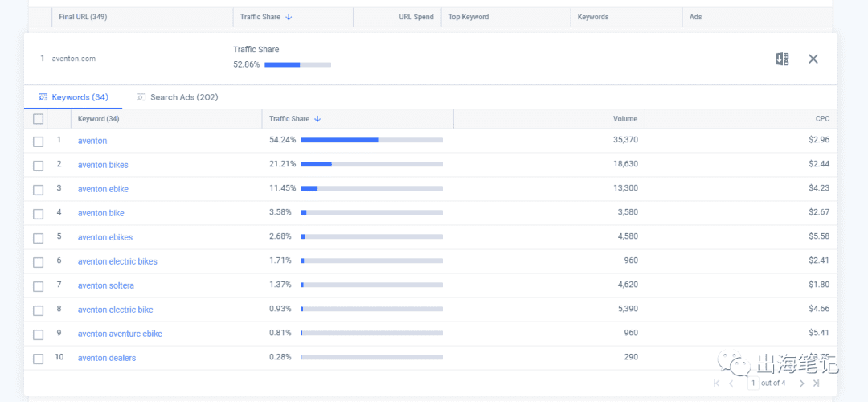Open aventon electric bike keyword link
Viewport: 868px width, 402px height.
(x=115, y=310)
